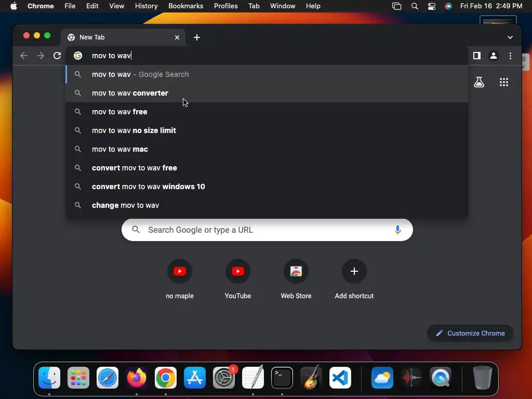Open the Chrome menu in menu bar
Viewport: 532px width, 399px height.
[x=41, y=6]
